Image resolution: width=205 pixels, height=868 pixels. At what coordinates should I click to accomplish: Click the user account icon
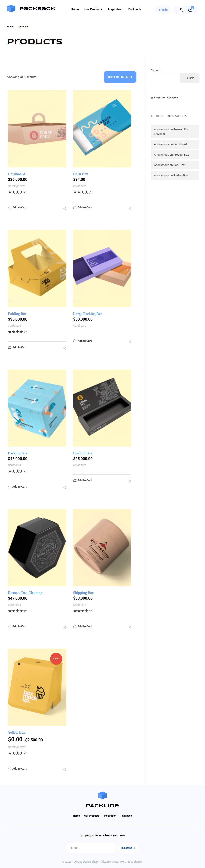pyautogui.click(x=181, y=10)
